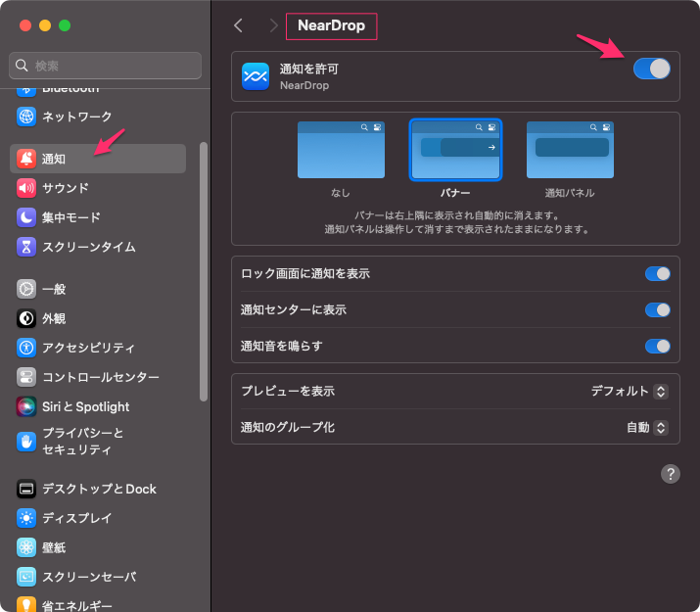Open 集中モード moon icon
The width and height of the screenshot is (700, 612).
pos(26,217)
